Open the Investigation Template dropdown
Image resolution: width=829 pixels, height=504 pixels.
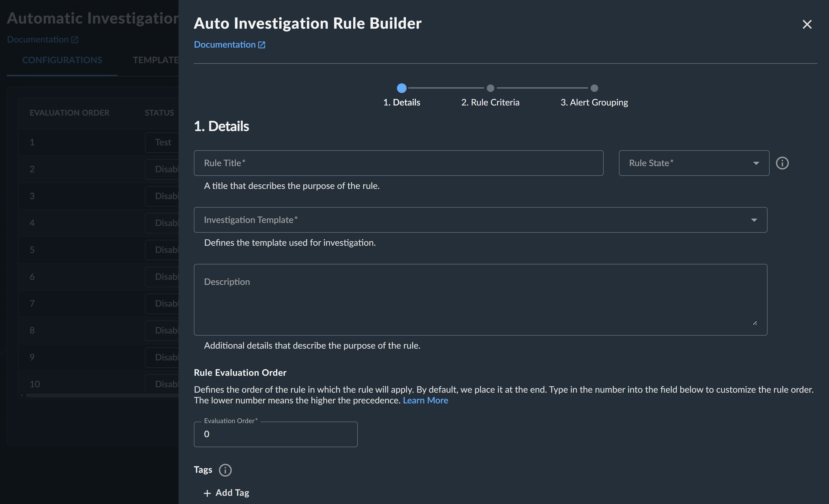(480, 220)
